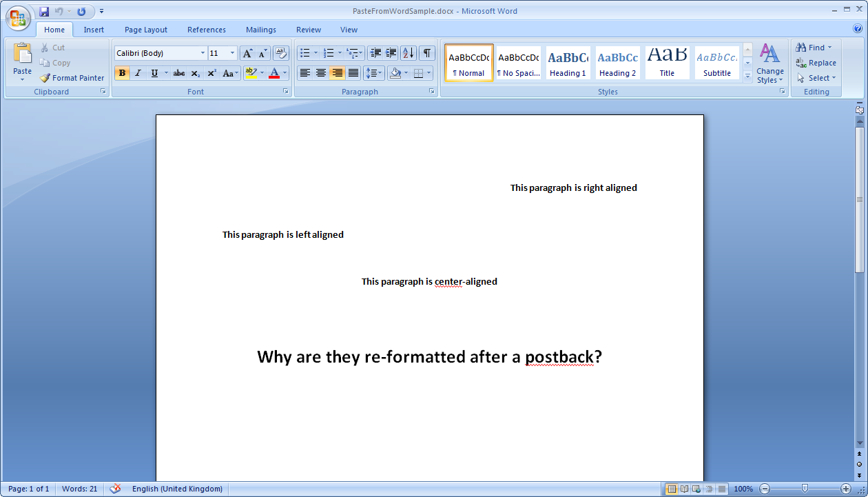The width and height of the screenshot is (868, 497).
Task: Click the Format Painter icon
Action: 45,78
